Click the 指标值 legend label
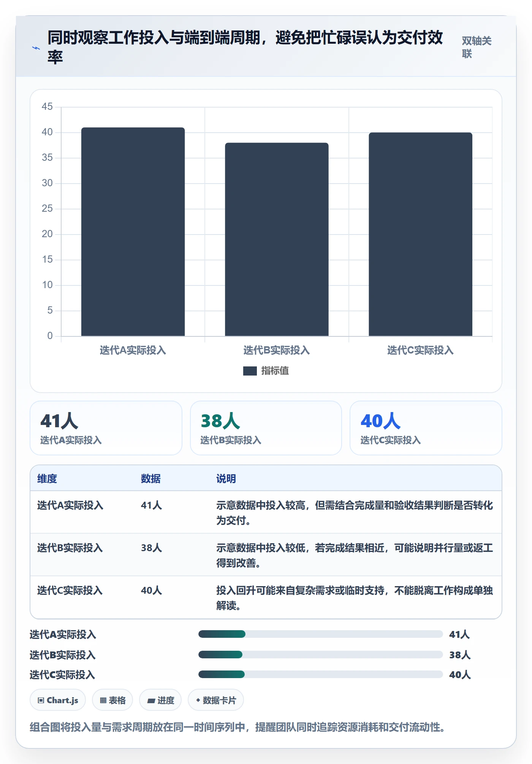Viewport: 532px width, 764px height. point(275,371)
